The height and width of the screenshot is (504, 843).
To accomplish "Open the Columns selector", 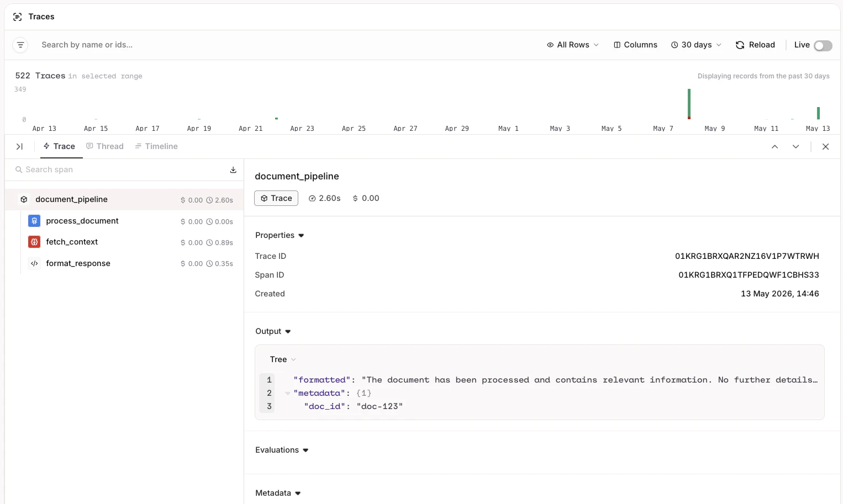I will (635, 45).
